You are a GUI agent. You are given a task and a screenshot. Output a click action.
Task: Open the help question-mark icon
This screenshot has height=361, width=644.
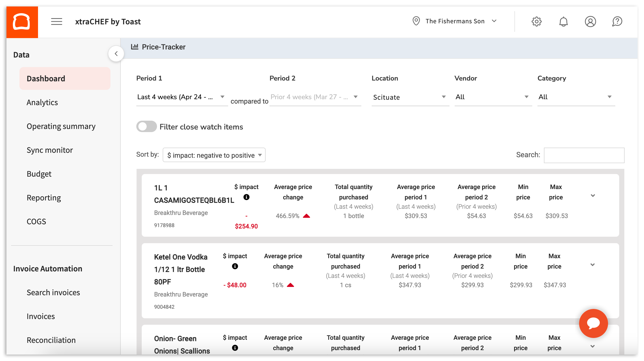pos(617,21)
